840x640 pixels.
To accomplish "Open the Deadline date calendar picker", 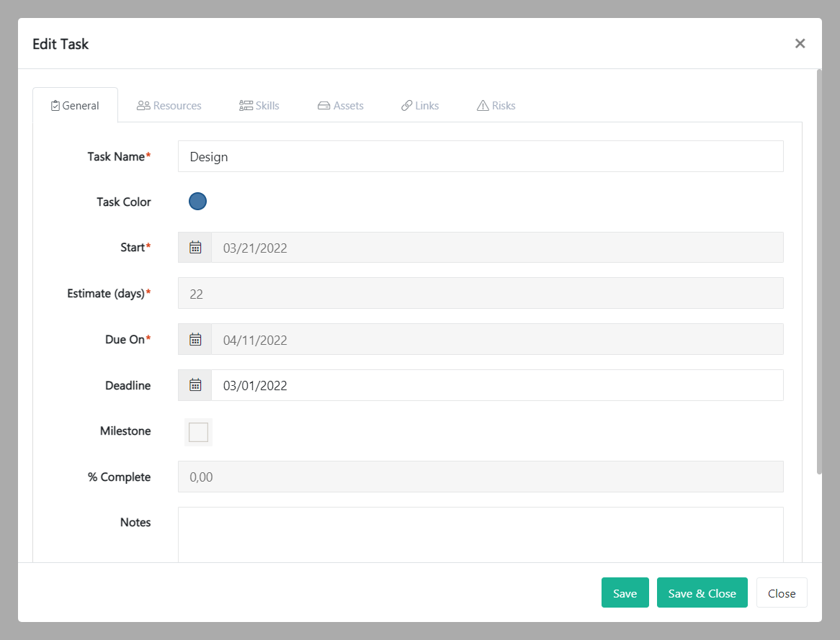I will [195, 385].
